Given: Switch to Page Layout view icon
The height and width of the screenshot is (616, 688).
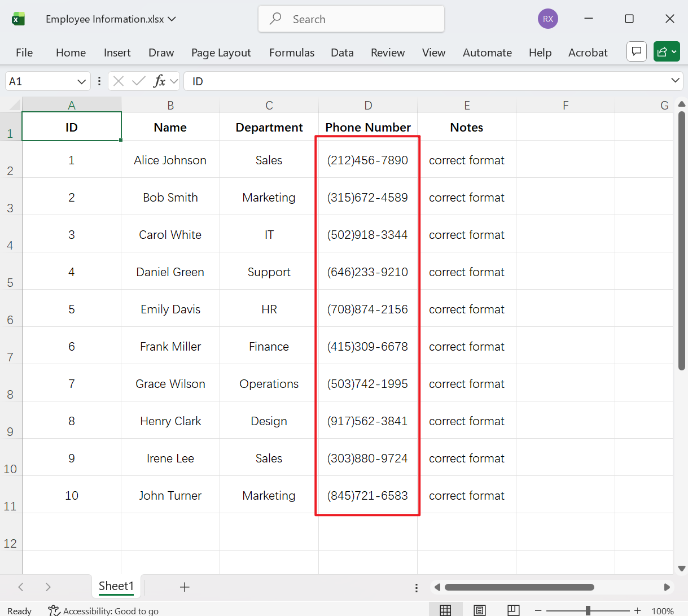Looking at the screenshot, I should 479,610.
